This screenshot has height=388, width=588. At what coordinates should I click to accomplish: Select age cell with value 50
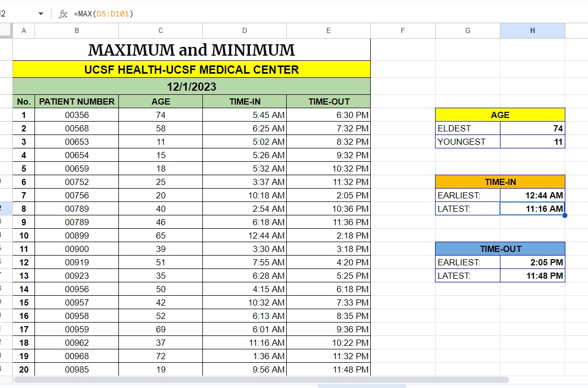point(161,289)
